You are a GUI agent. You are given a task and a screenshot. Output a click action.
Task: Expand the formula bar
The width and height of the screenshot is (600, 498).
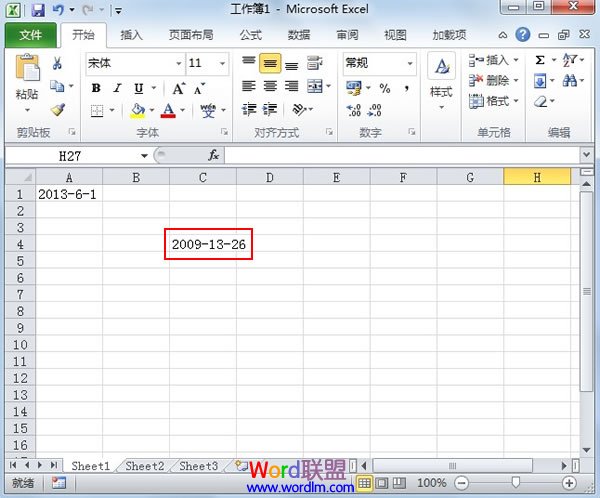586,155
